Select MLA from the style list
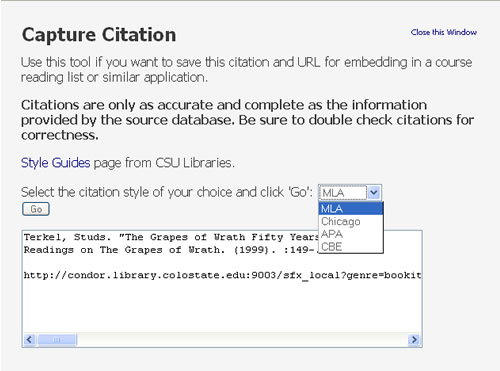The image size is (500, 371). [x=351, y=209]
